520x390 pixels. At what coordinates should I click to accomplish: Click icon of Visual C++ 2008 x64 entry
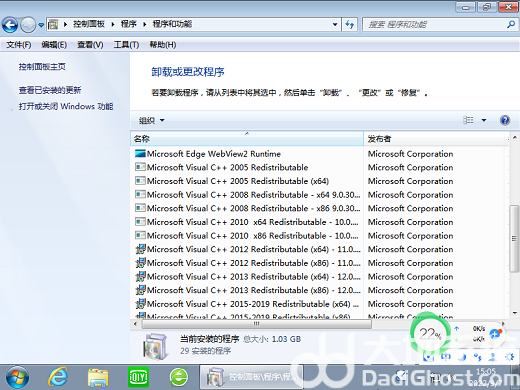tap(140, 194)
